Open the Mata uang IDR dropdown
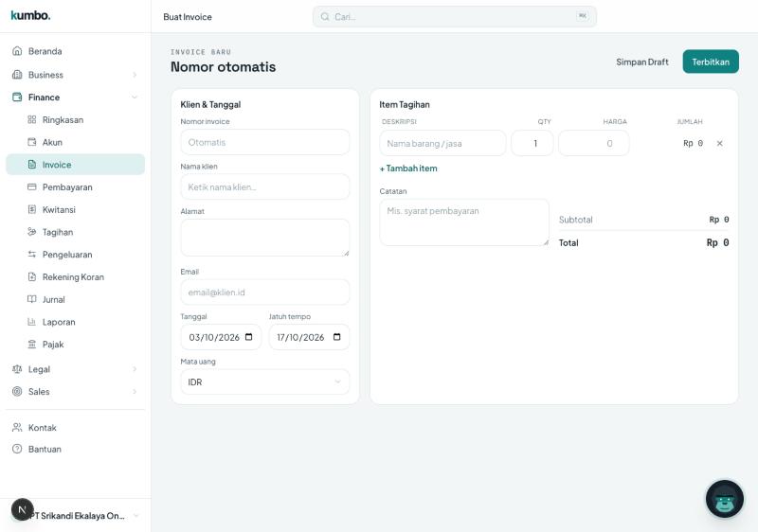The height and width of the screenshot is (532, 758). (x=265, y=381)
